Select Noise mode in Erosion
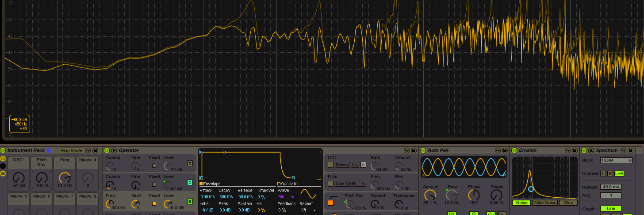 [x=522, y=203]
